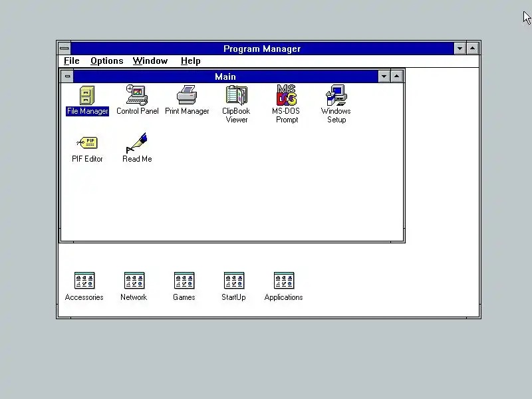Click the Applications label text

coord(284,297)
